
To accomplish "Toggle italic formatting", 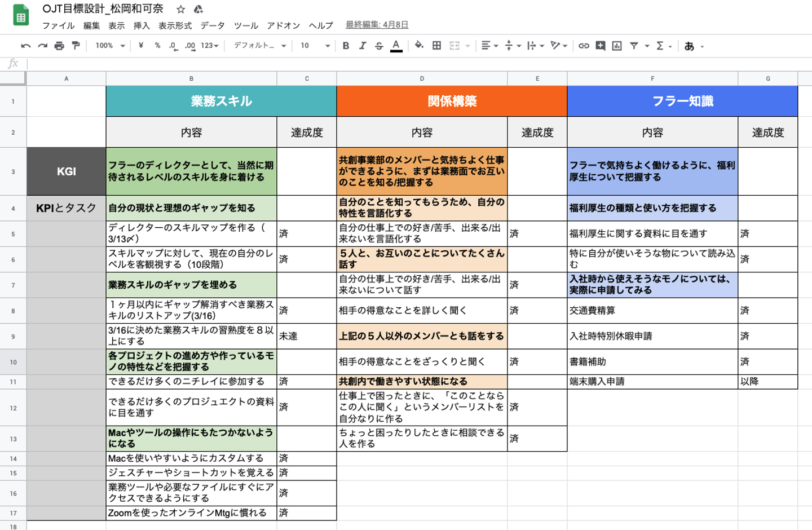I will 363,46.
